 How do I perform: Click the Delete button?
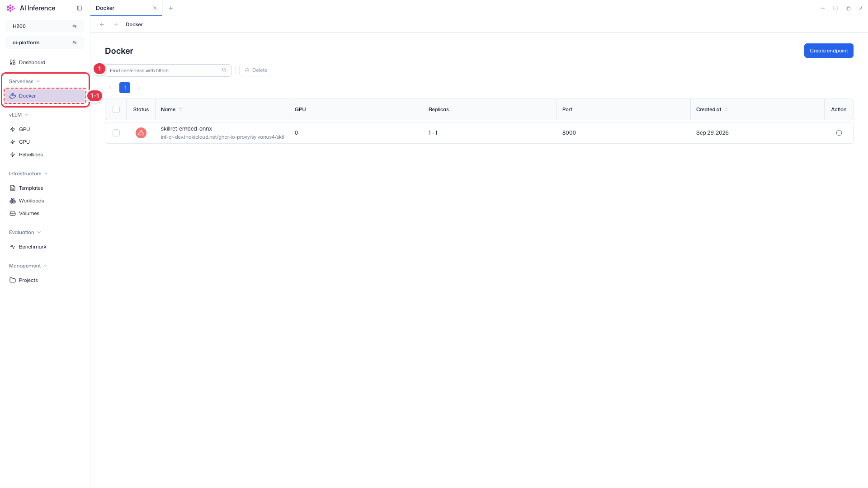(x=255, y=70)
